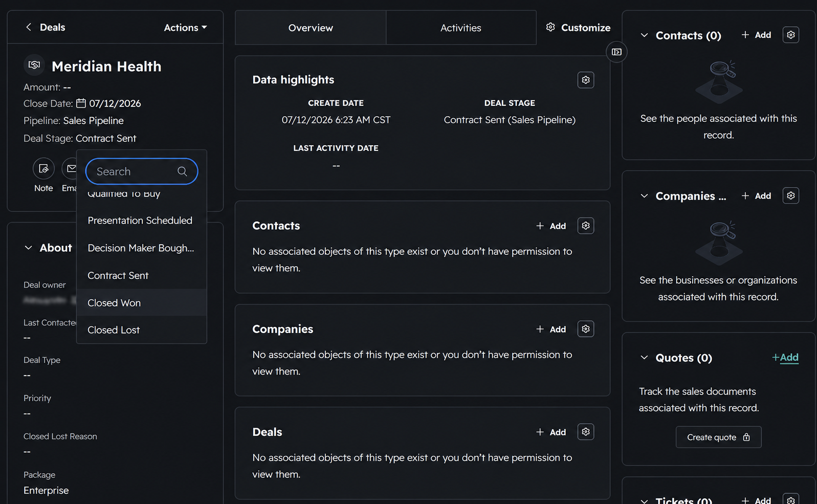This screenshot has width=817, height=504.
Task: Switch to the Overview tab
Action: 311,28
